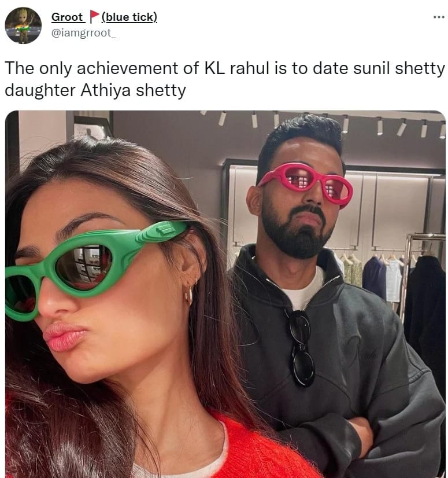448x478 pixels.
Task: Click the gold hoop earring in photo
Action: pyautogui.click(x=188, y=295)
